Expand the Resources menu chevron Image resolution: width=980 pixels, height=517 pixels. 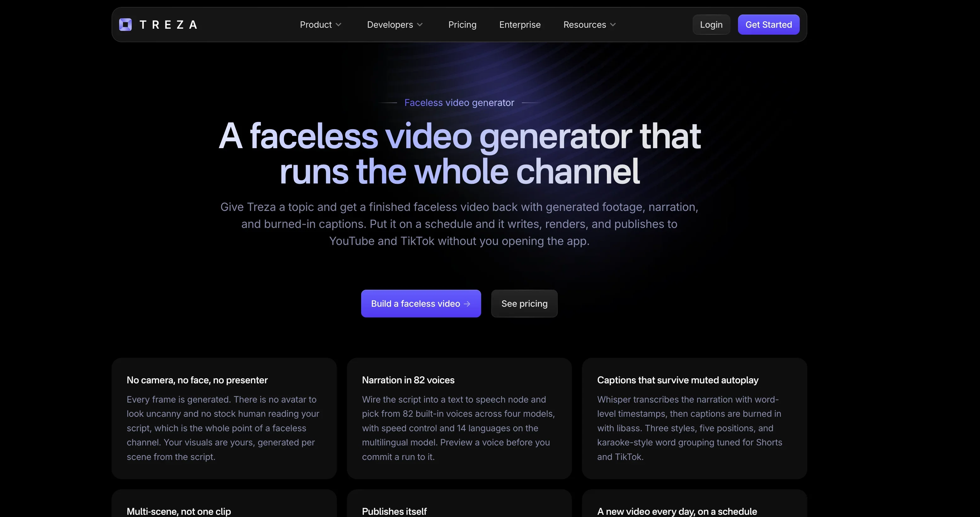click(613, 25)
